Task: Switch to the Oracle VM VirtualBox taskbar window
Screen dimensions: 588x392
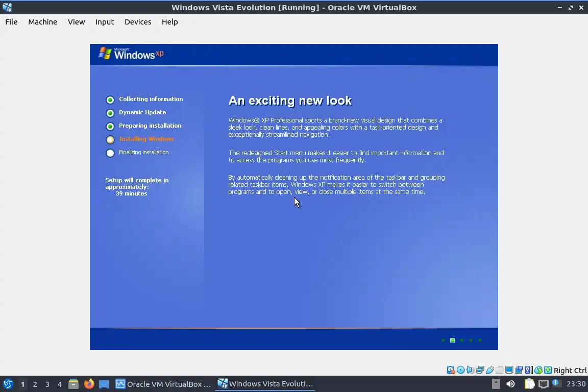Action: (x=163, y=384)
